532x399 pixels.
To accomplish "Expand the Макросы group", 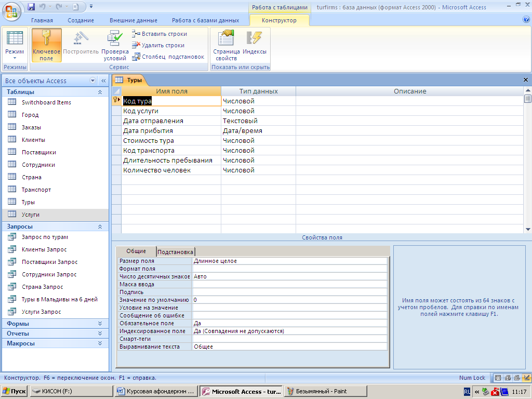I will (x=100, y=343).
